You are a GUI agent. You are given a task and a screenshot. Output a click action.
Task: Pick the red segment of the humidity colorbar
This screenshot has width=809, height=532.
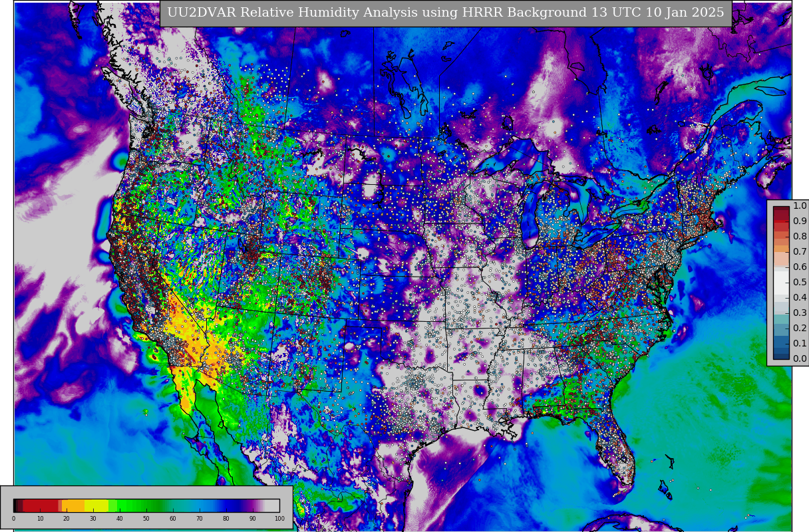(41, 505)
